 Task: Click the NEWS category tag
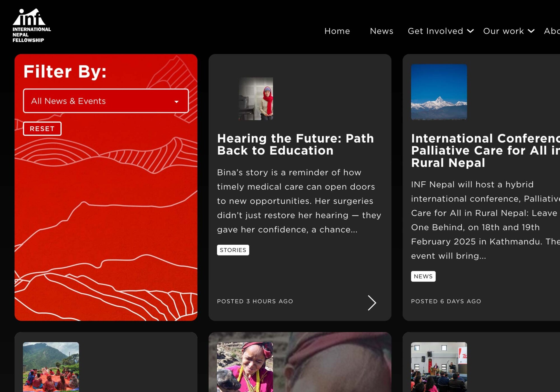pos(423,276)
